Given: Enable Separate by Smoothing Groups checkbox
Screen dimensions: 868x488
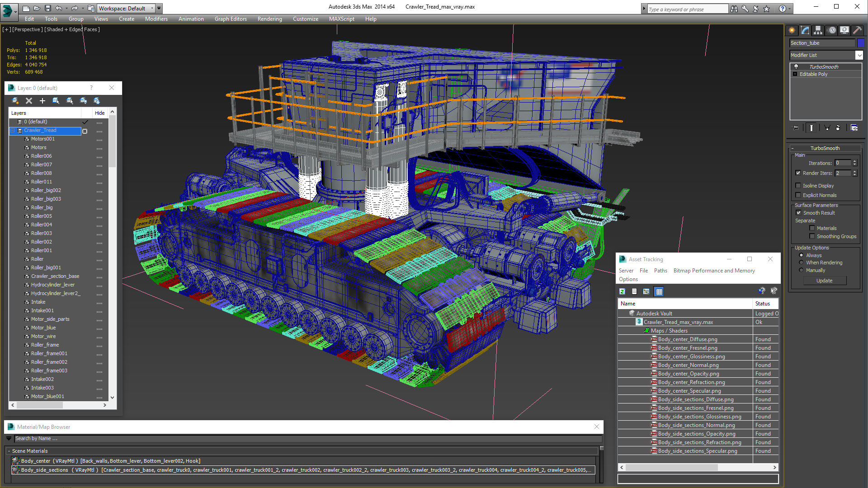Looking at the screenshot, I should (x=812, y=236).
